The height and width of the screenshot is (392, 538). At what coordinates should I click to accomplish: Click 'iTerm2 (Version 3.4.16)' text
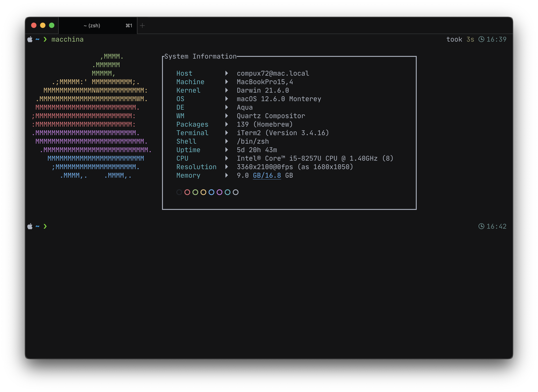point(283,133)
